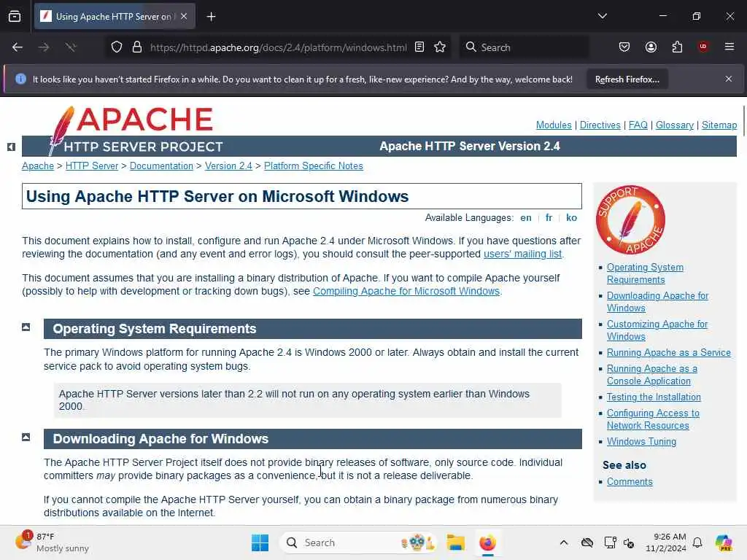Open the uBlock Origin extension icon
Screen dimensions: 747x560
coord(703,47)
